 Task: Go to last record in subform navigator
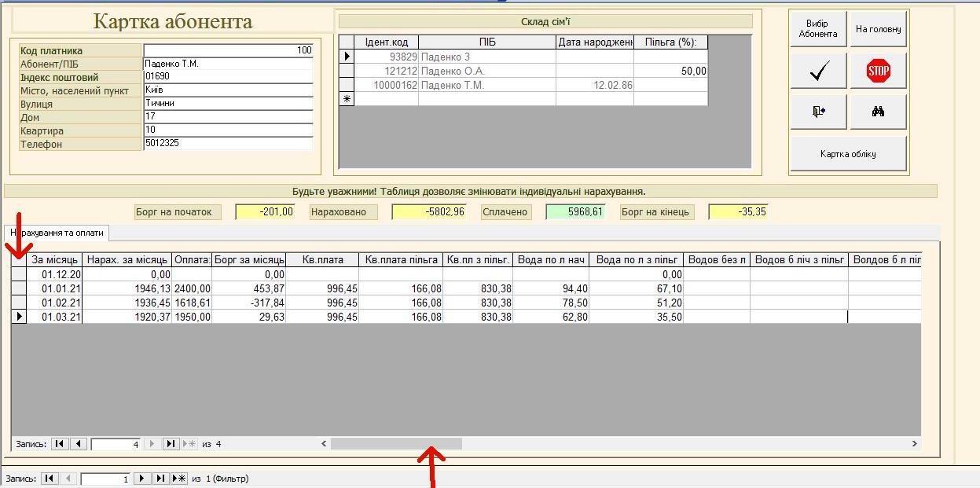[x=171, y=444]
